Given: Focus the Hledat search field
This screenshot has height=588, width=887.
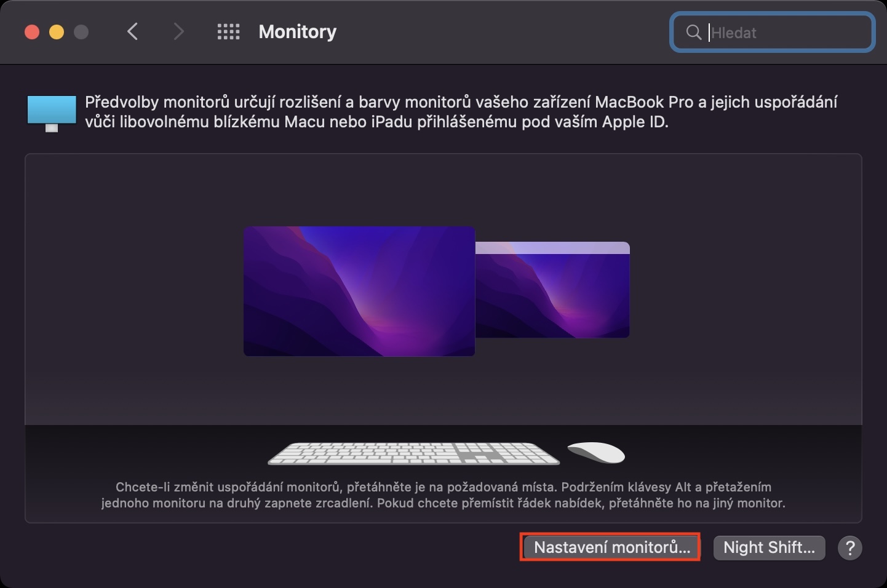Looking at the screenshot, I should (x=773, y=33).
